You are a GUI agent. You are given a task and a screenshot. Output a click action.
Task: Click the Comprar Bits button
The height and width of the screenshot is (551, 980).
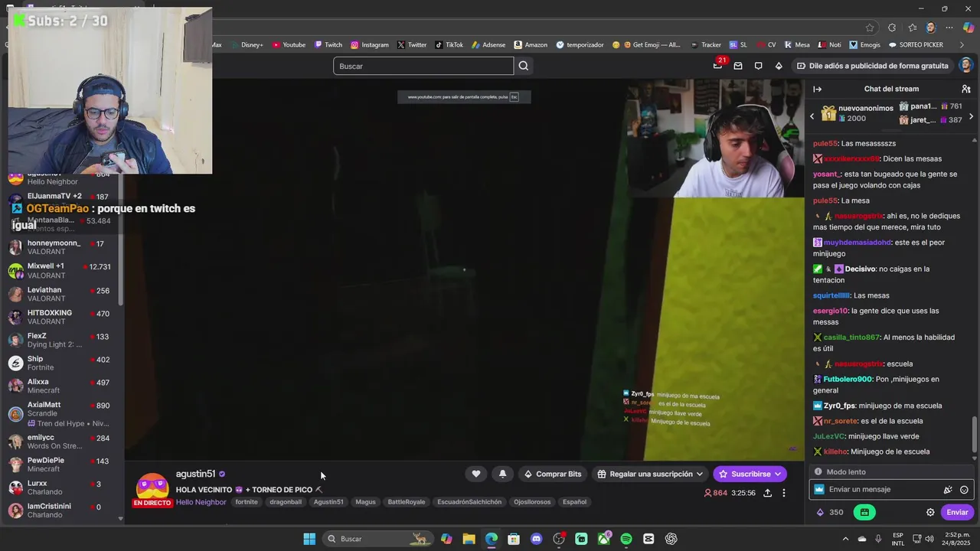(552, 474)
